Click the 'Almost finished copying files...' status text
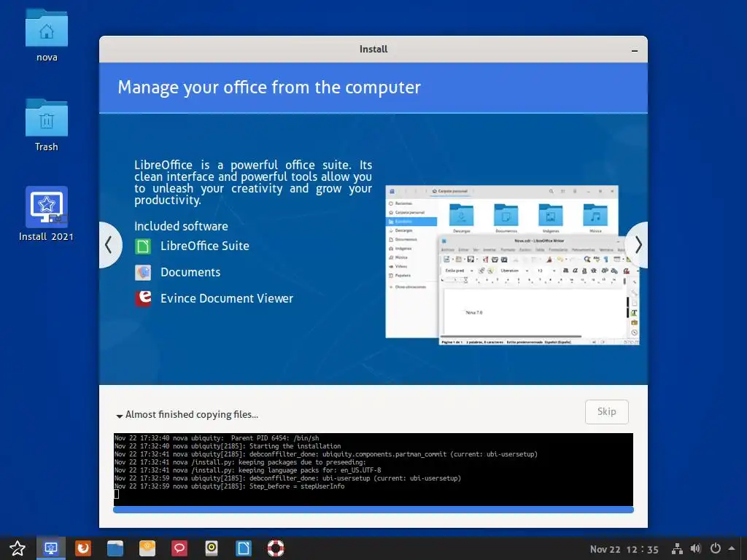Image resolution: width=747 pixels, height=560 pixels. tap(192, 415)
